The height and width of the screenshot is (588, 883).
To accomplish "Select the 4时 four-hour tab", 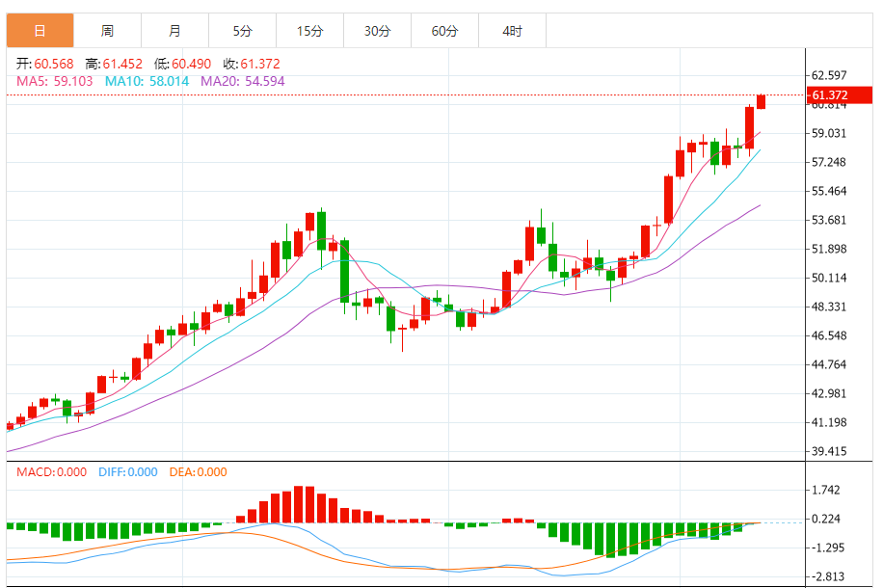I will 512,31.
